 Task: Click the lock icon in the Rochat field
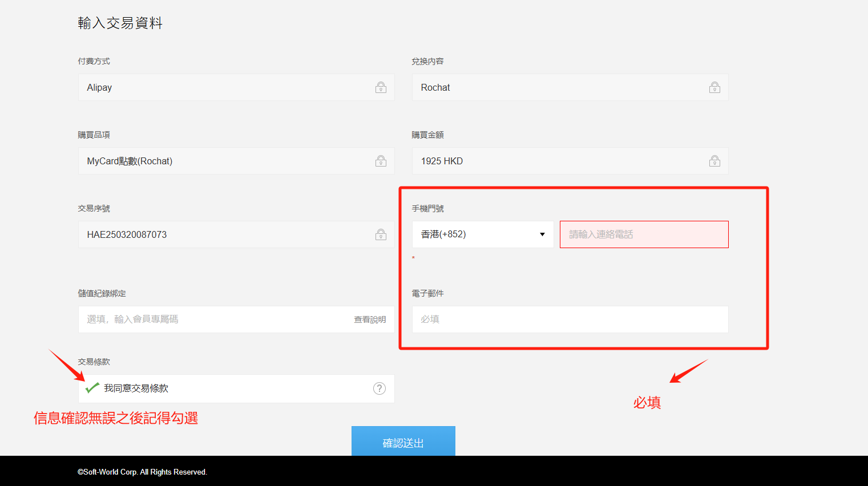714,87
